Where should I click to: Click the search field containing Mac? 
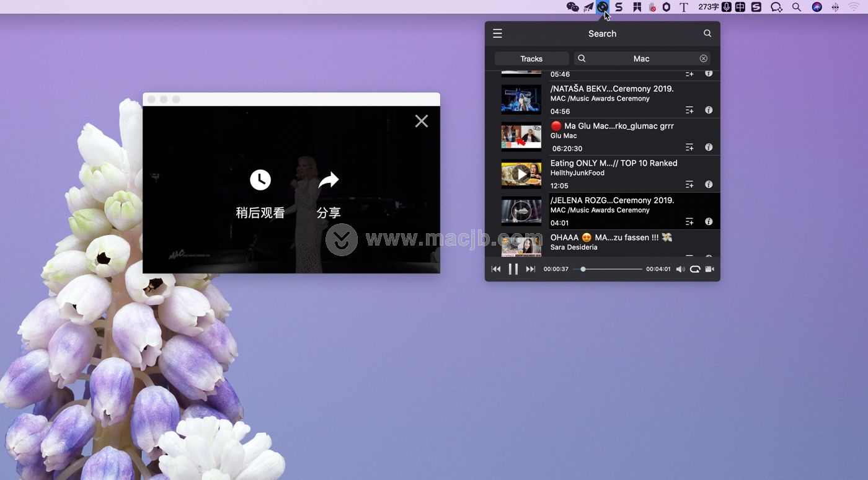click(x=642, y=58)
